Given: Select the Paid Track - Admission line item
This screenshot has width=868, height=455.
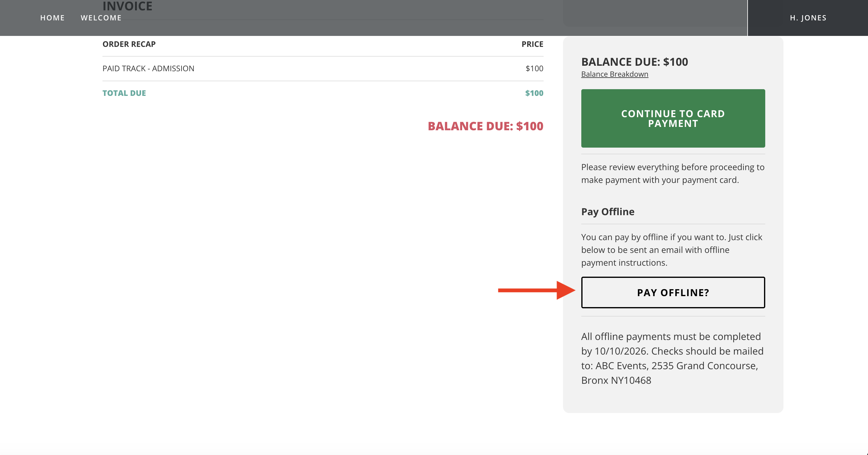Looking at the screenshot, I should 148,68.
